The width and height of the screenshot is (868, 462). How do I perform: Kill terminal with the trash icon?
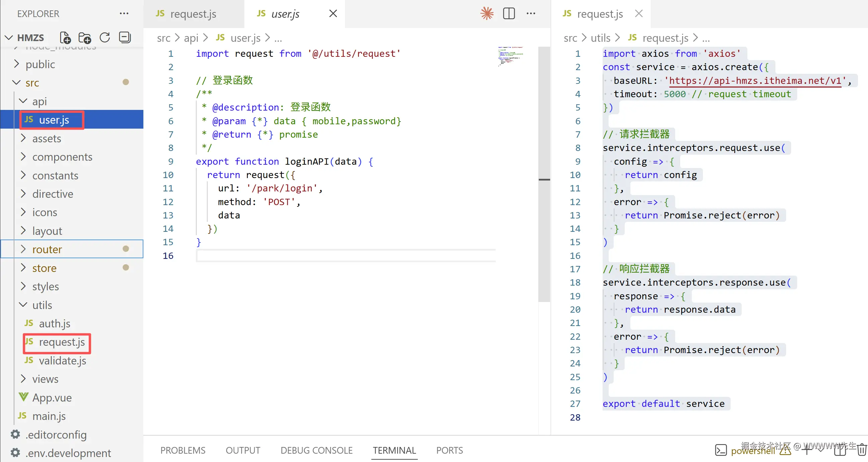click(862, 450)
